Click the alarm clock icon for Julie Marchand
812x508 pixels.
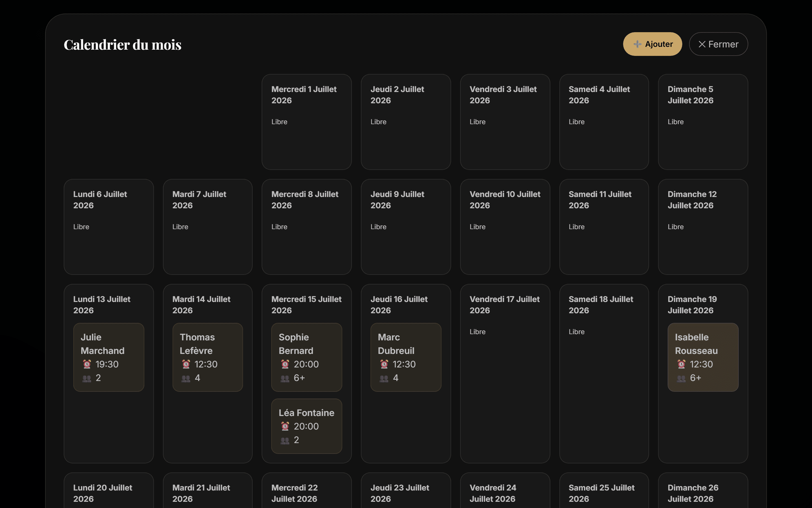click(87, 364)
